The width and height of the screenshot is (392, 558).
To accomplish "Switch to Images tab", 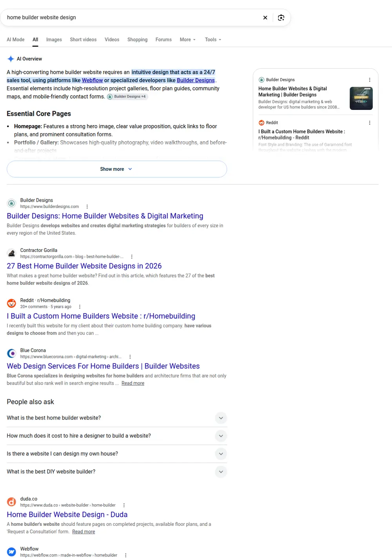I will pos(54,40).
